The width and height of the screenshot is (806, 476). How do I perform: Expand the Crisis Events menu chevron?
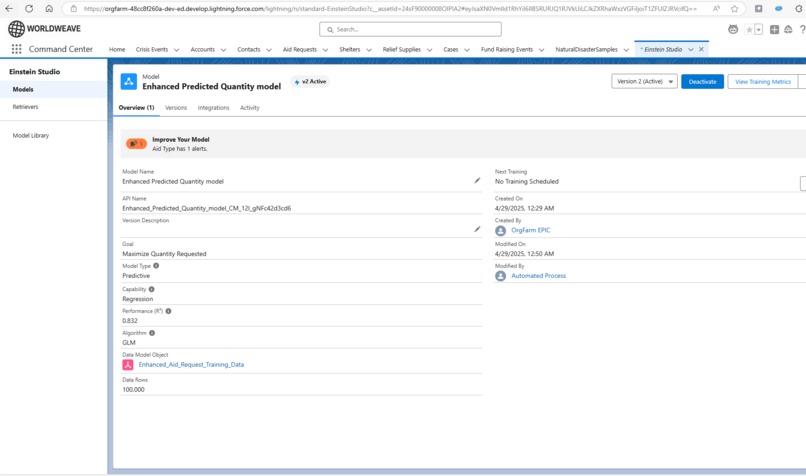(176, 50)
